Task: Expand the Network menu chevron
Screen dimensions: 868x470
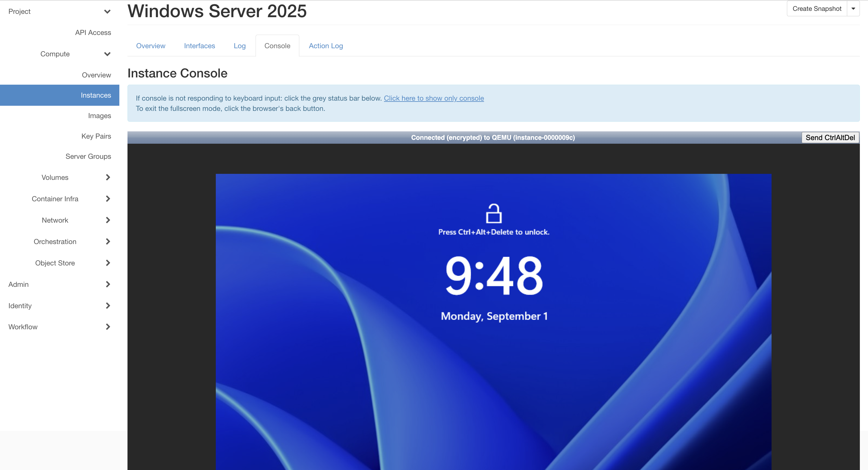Action: 108,220
